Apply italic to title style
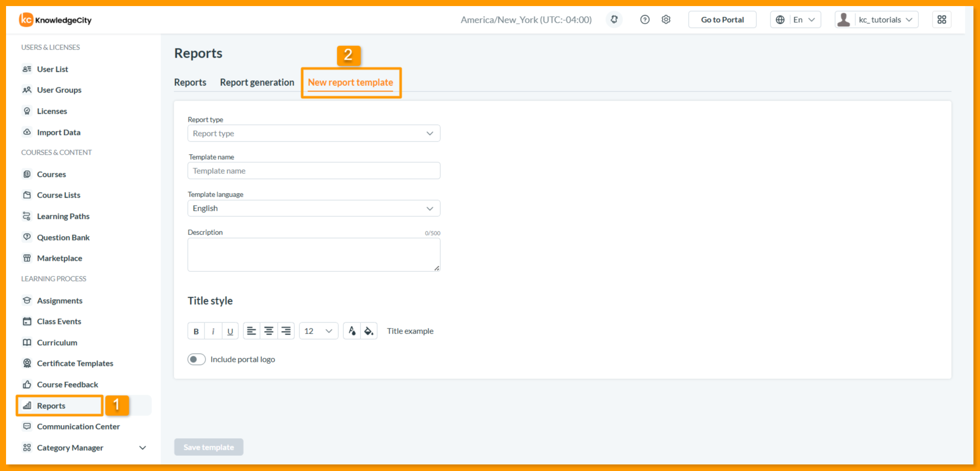This screenshot has height=471, width=980. tap(213, 331)
